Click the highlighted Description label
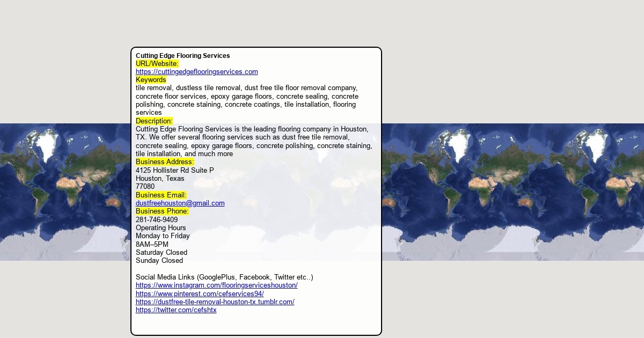The height and width of the screenshot is (338, 644). 154,121
